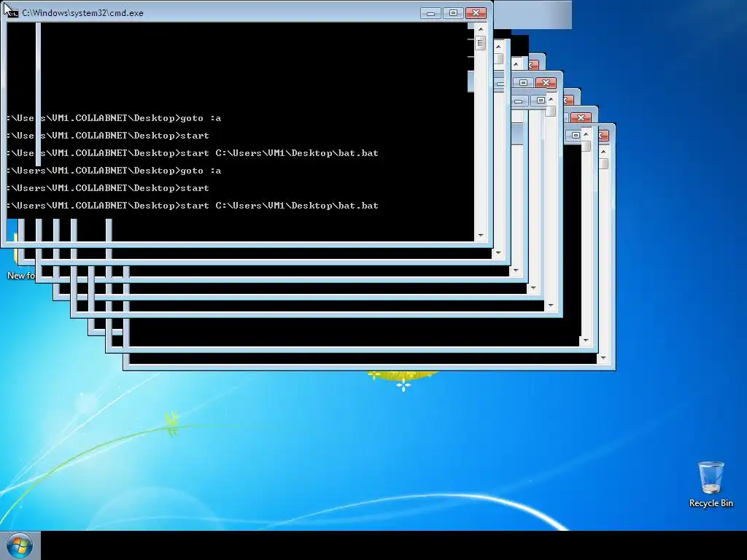Click the C:\Windows\system32\cmd.exe title text
Image resolution: width=747 pixels, height=560 pixels.
tap(82, 13)
